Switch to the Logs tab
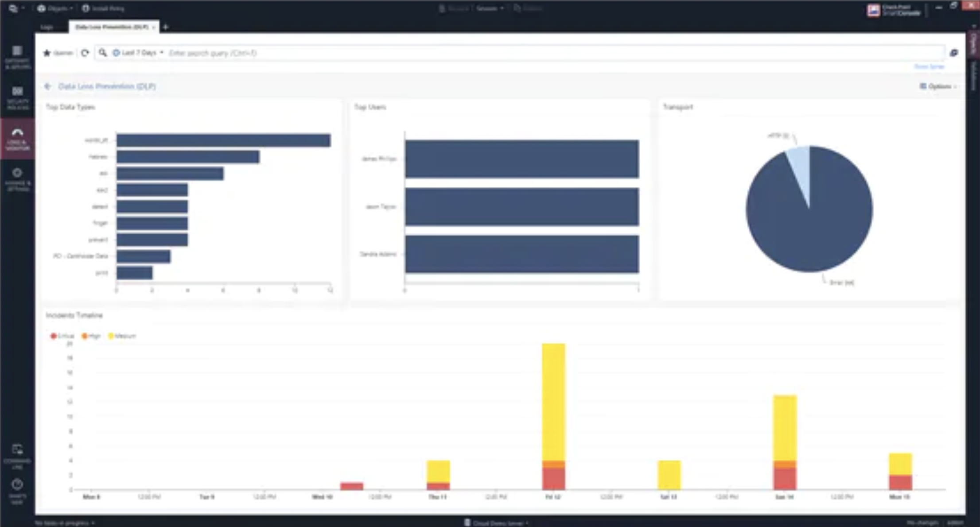Viewport: 980px width, 527px height. (47, 27)
